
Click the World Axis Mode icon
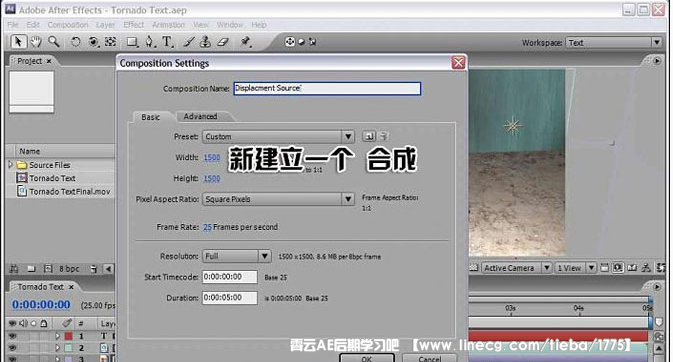302,42
